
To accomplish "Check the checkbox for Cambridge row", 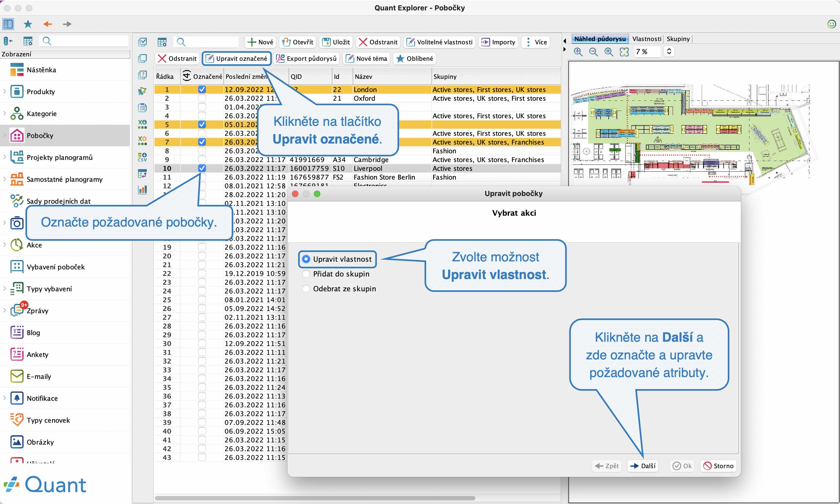I will 202,160.
